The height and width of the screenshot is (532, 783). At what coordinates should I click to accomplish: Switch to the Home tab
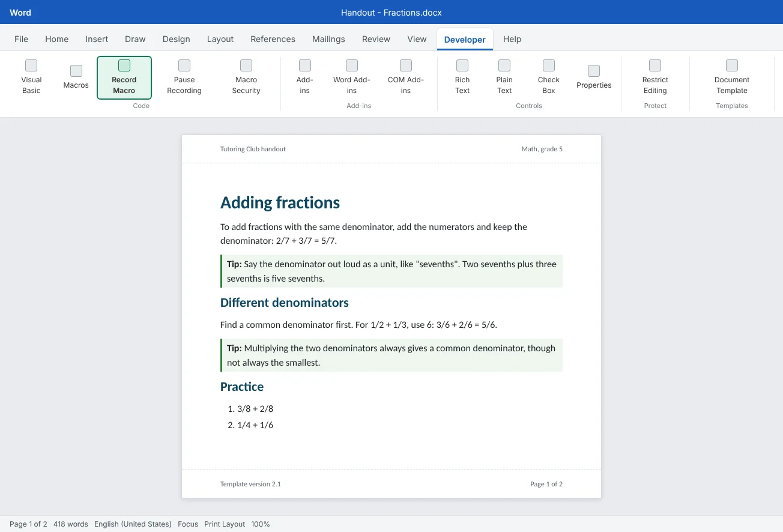[x=57, y=39]
